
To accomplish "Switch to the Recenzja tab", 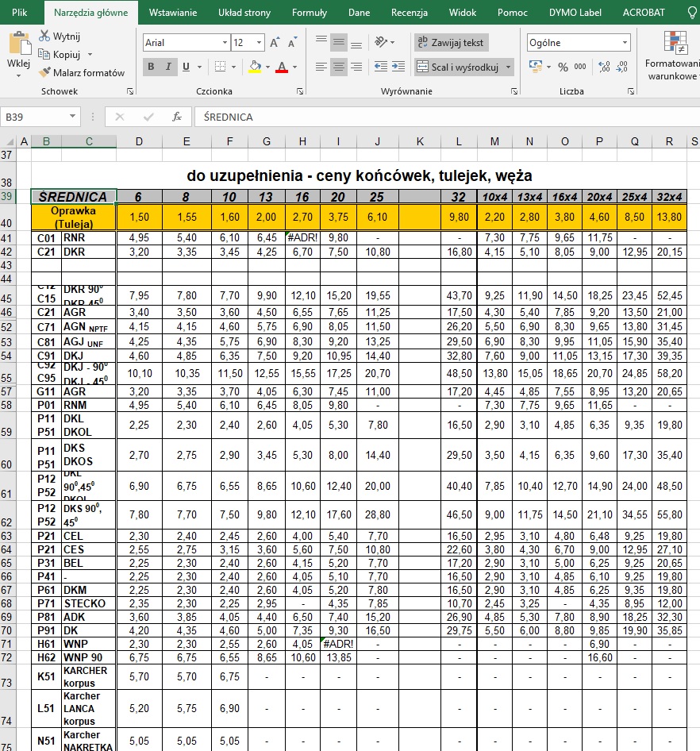I will tap(410, 13).
